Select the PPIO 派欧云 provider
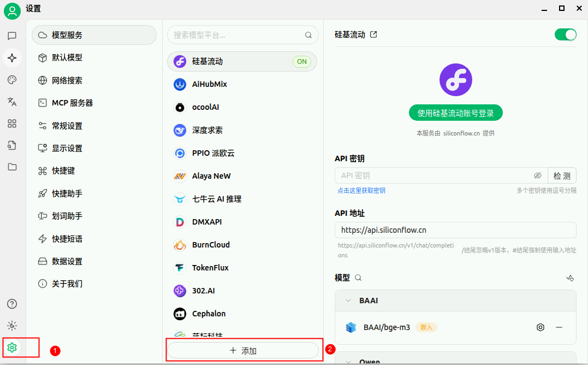Screen dimensions: 588x365 (242, 153)
